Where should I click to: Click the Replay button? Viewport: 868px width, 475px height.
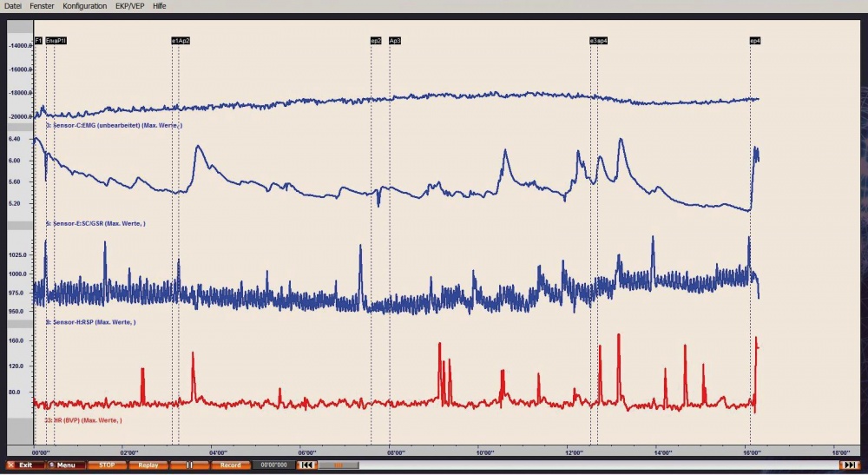(x=148, y=465)
